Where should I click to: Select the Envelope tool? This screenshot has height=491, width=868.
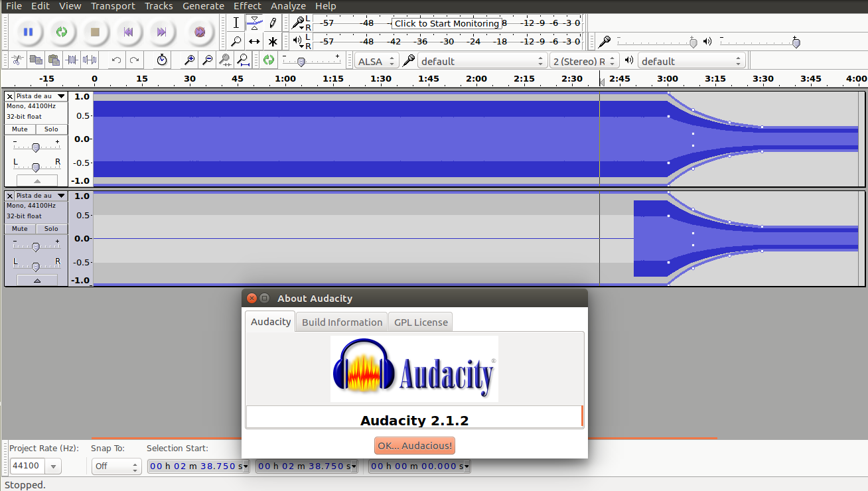[x=254, y=23]
